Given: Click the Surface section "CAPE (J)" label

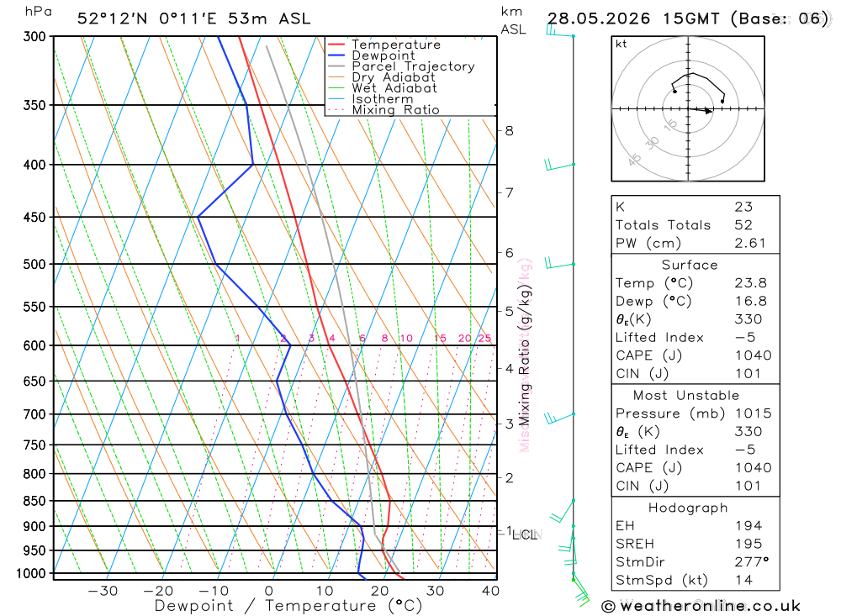Looking at the screenshot, I should click(648, 355).
